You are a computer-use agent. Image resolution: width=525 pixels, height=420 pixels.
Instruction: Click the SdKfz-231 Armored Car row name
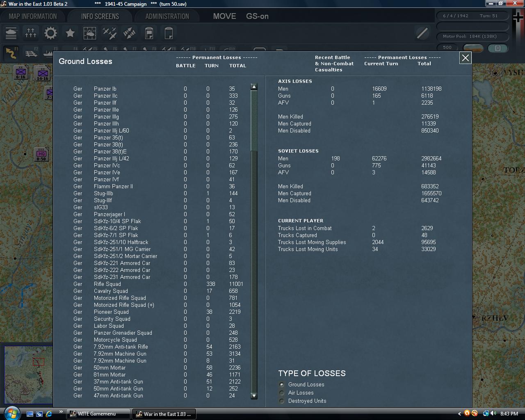point(122,277)
